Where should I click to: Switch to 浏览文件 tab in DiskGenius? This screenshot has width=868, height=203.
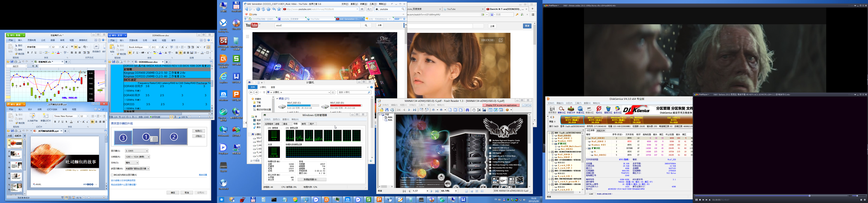(x=601, y=131)
